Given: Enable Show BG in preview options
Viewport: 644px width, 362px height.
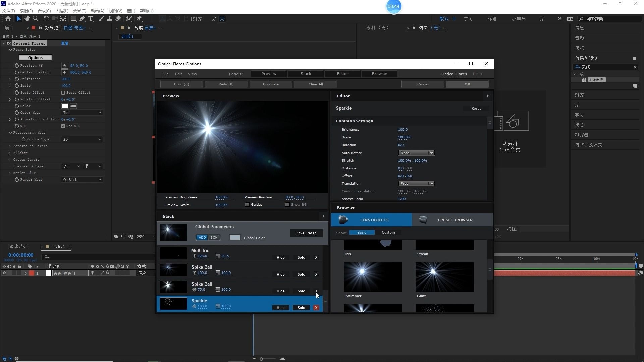Looking at the screenshot, I should [287, 205].
